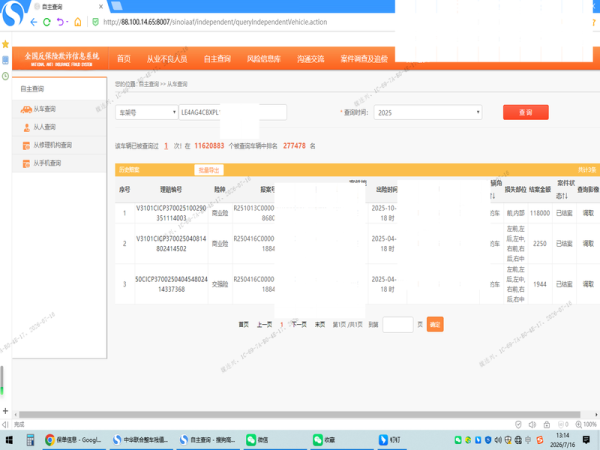The width and height of the screenshot is (600, 450).
Task: Open the 沟通交流 navigation tab
Action: coord(311,59)
